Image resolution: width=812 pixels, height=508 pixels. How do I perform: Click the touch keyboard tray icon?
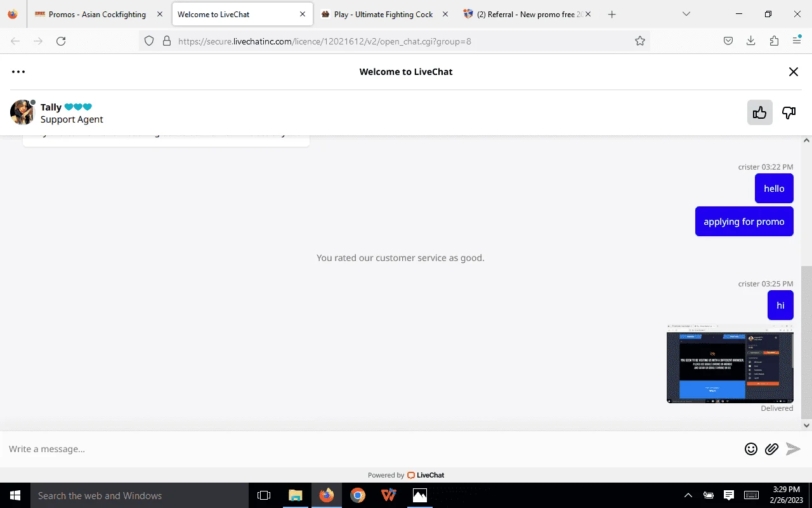[751, 495]
